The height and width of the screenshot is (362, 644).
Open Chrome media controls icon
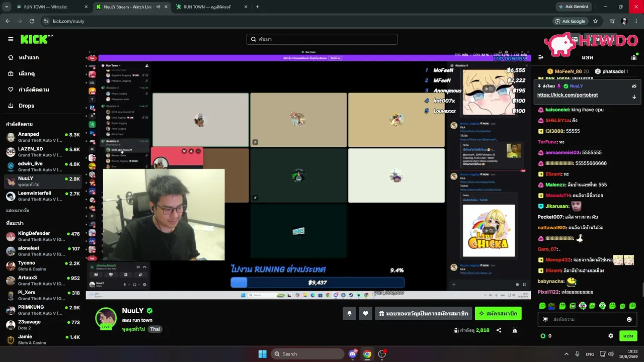click(x=612, y=21)
